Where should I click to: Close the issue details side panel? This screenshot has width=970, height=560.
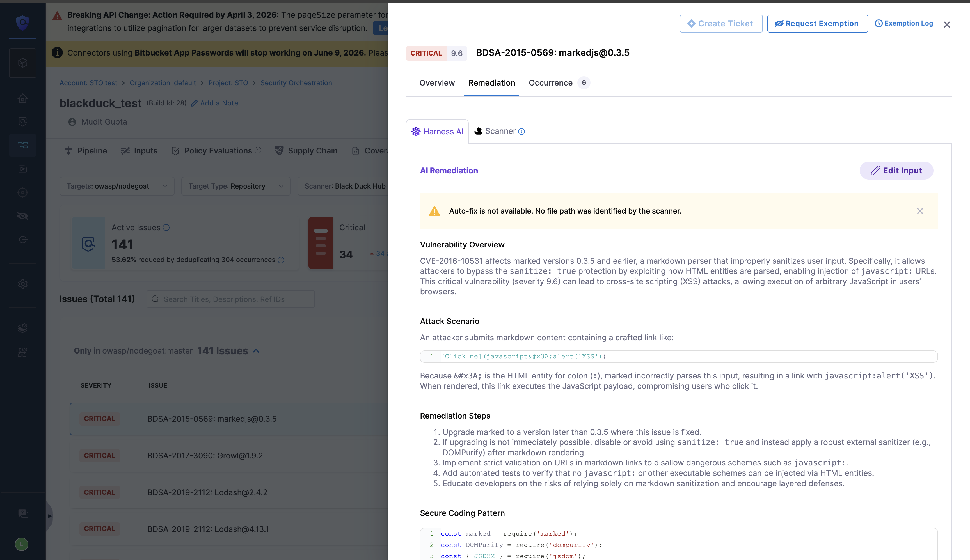click(947, 25)
